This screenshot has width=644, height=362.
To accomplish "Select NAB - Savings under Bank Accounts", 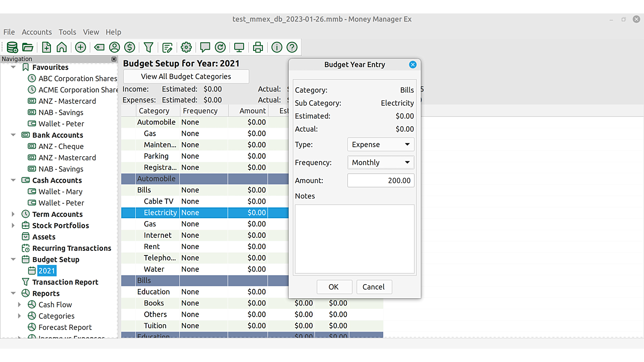I will (61, 169).
